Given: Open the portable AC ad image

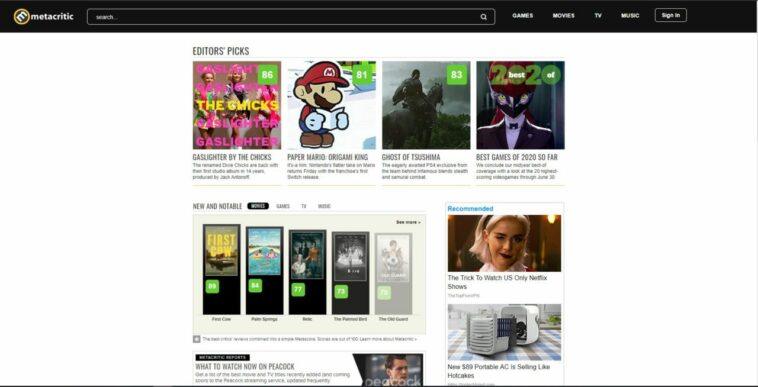Looking at the screenshot, I should [x=504, y=332].
